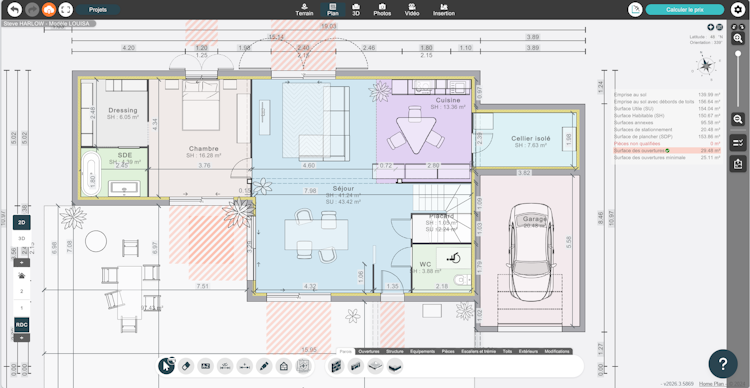Click the orange cloud save icon

[x=49, y=9]
